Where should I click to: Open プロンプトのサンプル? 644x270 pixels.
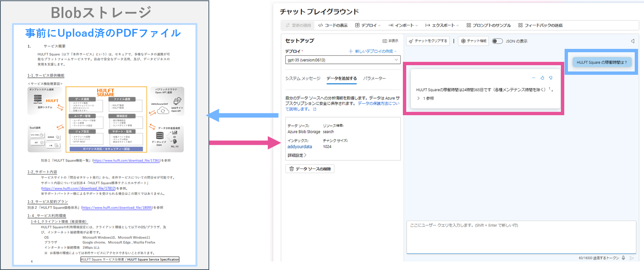489,25
